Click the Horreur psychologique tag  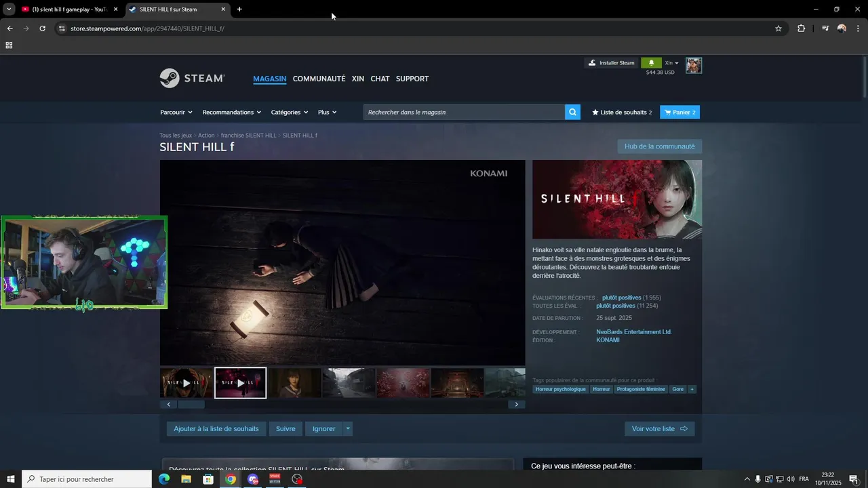[x=561, y=390]
